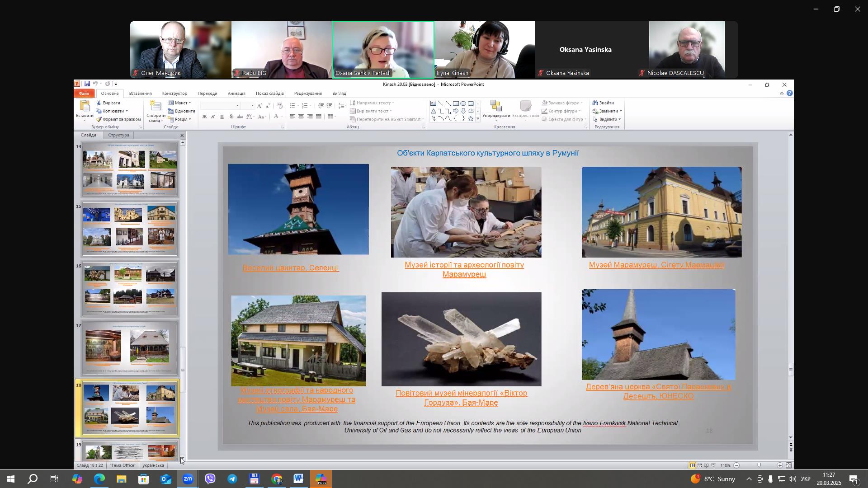Screen dimensions: 868x488
Task: Open the PowerPoint Help question mark
Action: click(x=789, y=94)
